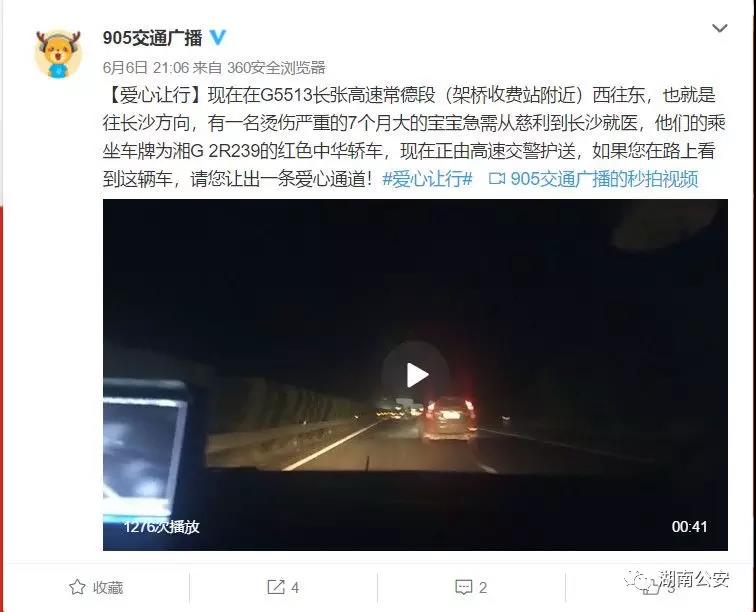Open the 905交通广播的秒拍视频 link
The image size is (756, 612).
pos(604,179)
